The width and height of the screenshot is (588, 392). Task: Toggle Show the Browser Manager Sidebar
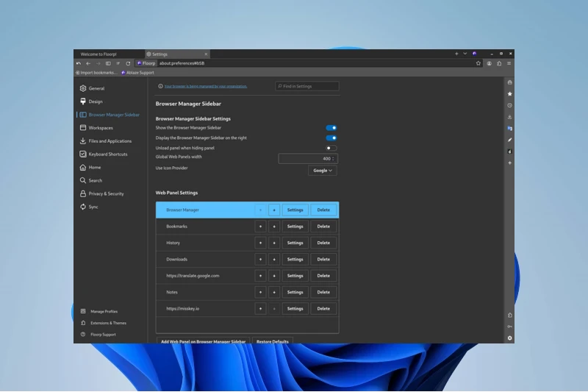(331, 128)
